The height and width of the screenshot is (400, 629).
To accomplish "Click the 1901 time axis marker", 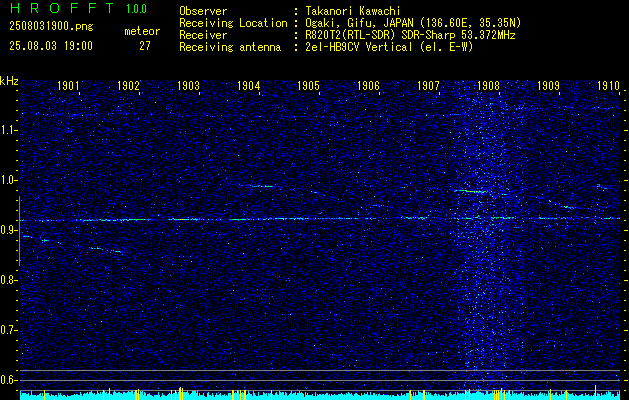I will (68, 85).
